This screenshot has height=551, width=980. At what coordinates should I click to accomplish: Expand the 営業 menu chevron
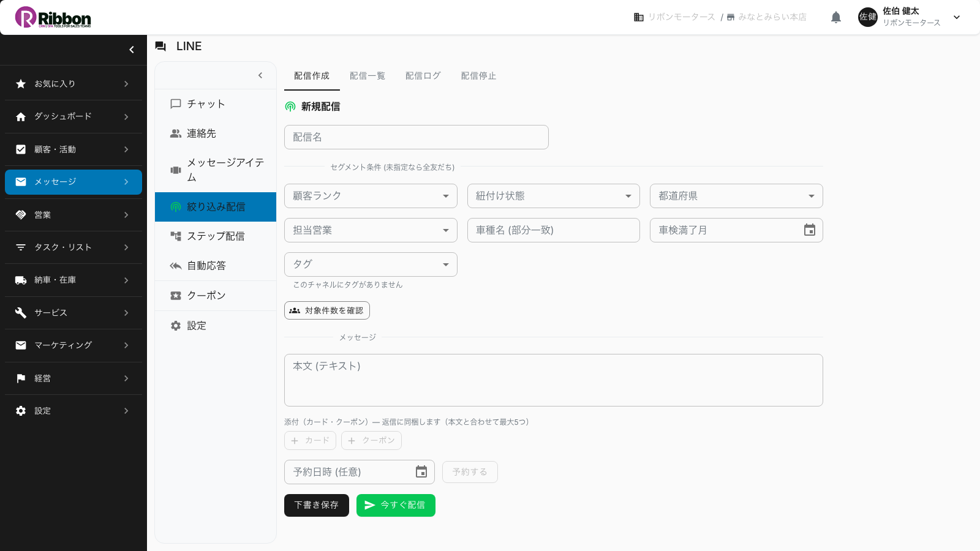pyautogui.click(x=126, y=215)
